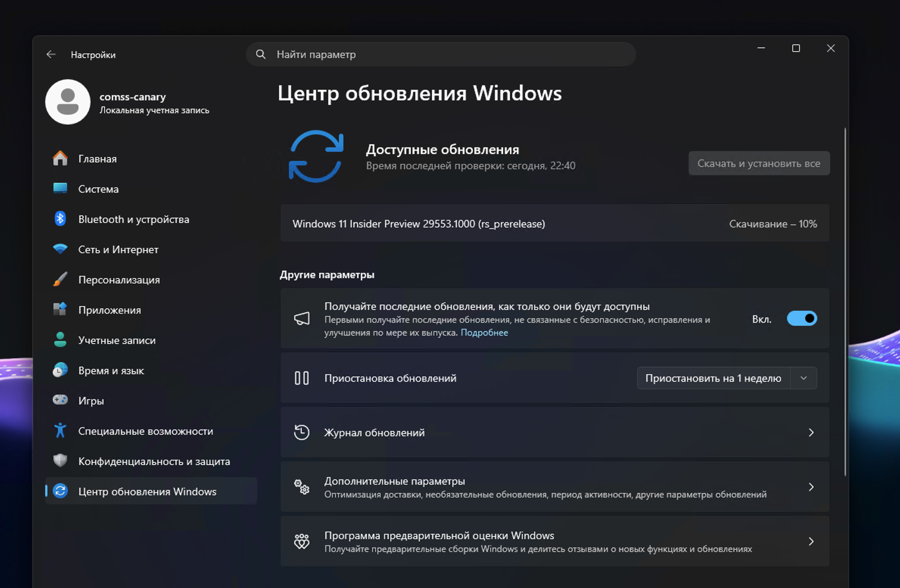Click the comss-canary user avatar
900x588 pixels.
pyautogui.click(x=68, y=102)
